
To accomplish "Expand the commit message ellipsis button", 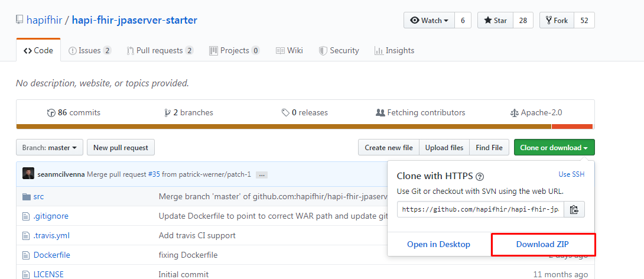I will (x=262, y=174).
